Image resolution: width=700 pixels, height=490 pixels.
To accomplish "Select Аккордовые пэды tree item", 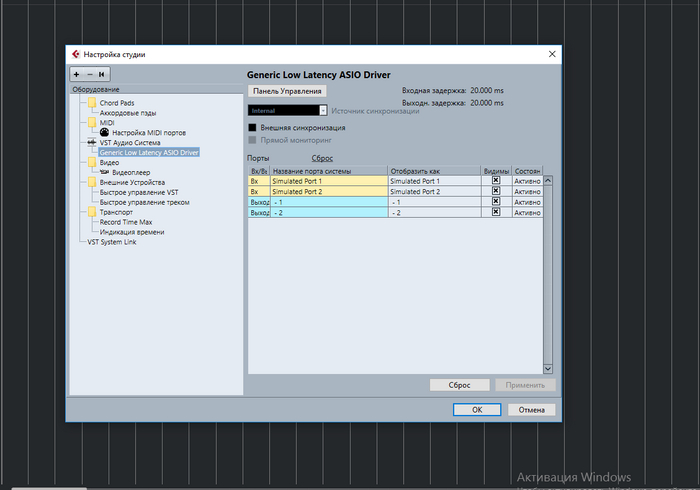I will click(128, 113).
